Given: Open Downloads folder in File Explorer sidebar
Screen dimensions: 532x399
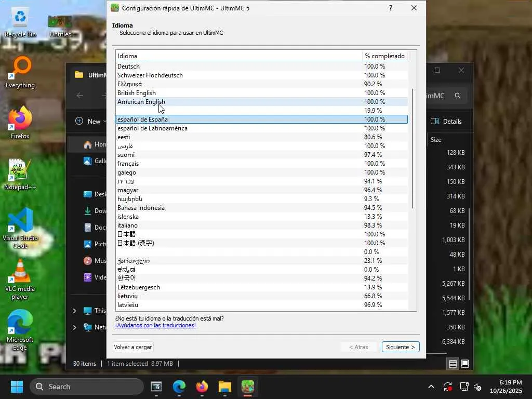Looking at the screenshot, I should click(95, 211).
